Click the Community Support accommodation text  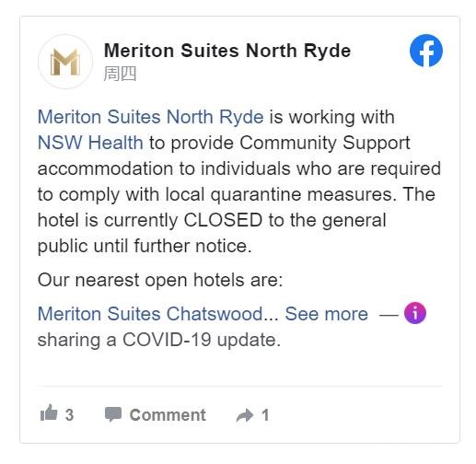(224, 156)
